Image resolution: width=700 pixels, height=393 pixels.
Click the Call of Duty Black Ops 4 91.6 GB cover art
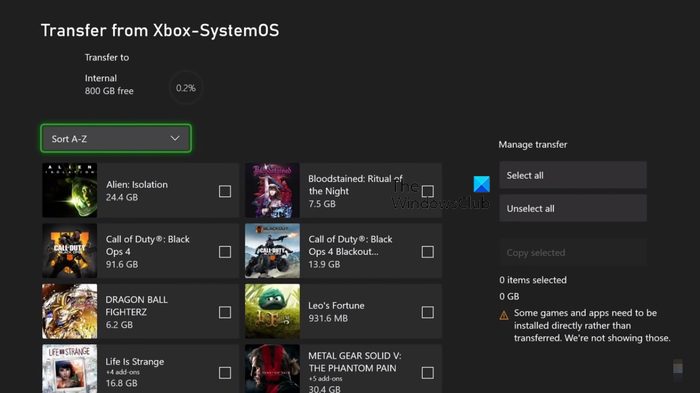tap(70, 251)
